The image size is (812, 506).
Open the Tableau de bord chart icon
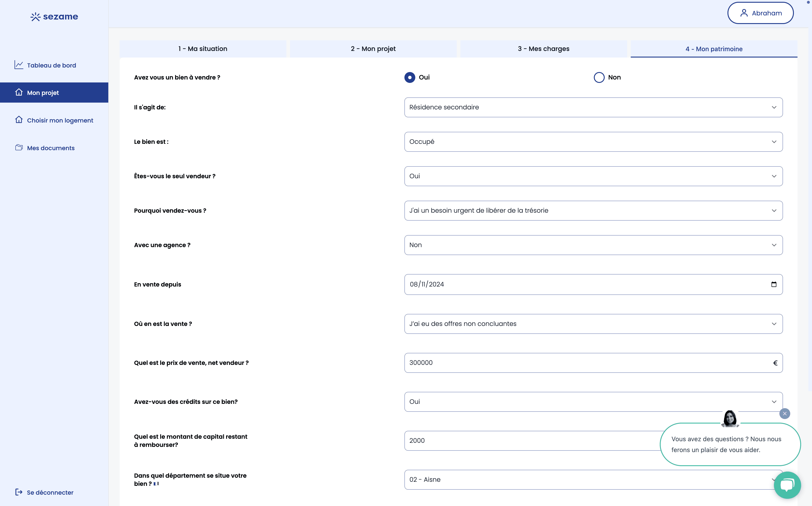[19, 65]
